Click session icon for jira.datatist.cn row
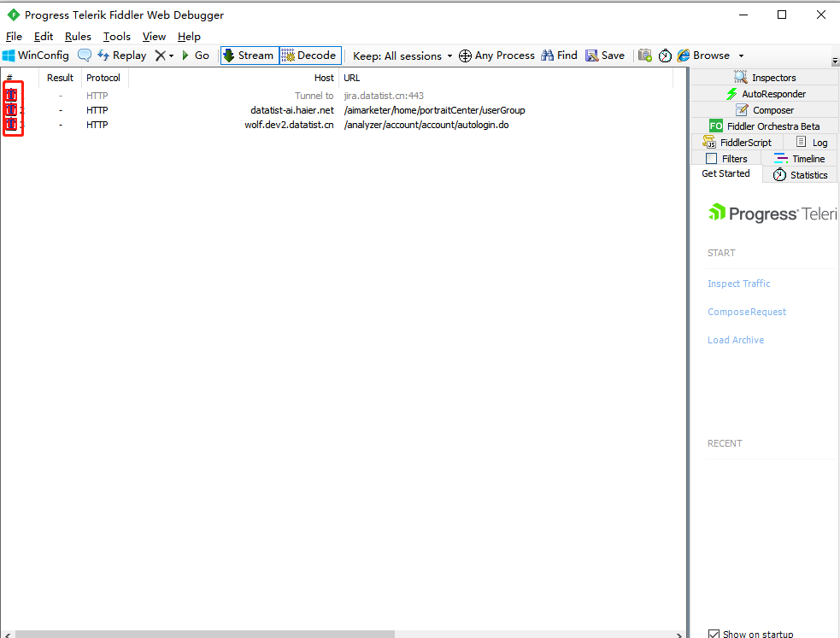The width and height of the screenshot is (840, 638). pos(11,96)
